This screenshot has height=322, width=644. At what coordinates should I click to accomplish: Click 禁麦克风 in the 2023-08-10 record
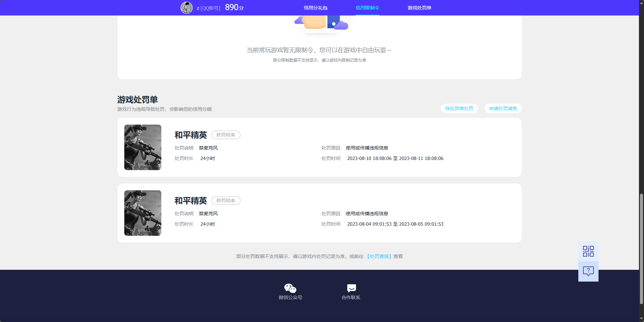(x=208, y=148)
